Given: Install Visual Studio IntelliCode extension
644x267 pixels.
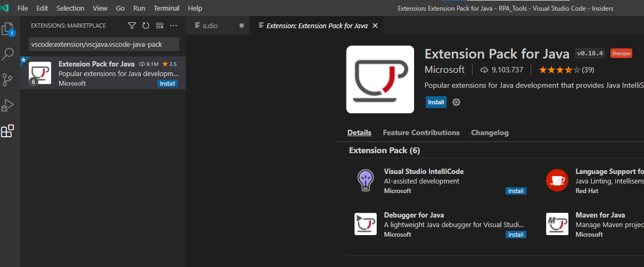Looking at the screenshot, I should coord(516,191).
